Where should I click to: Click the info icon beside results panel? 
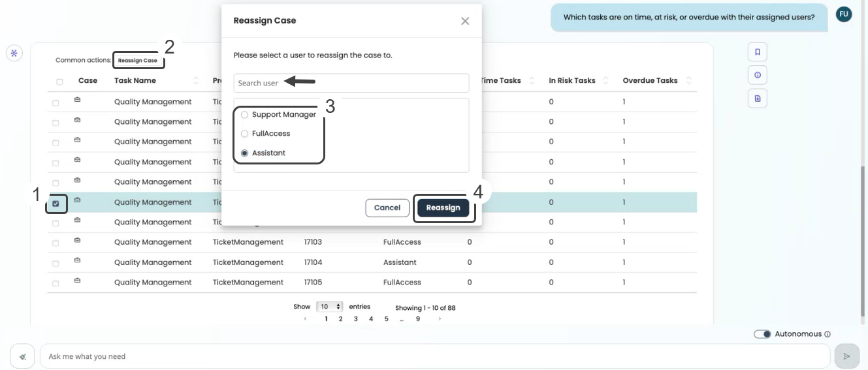coord(757,75)
